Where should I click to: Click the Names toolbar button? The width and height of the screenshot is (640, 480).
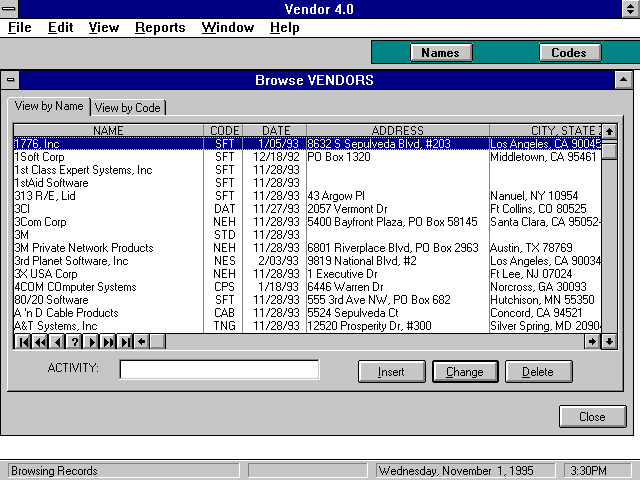pyautogui.click(x=440, y=53)
